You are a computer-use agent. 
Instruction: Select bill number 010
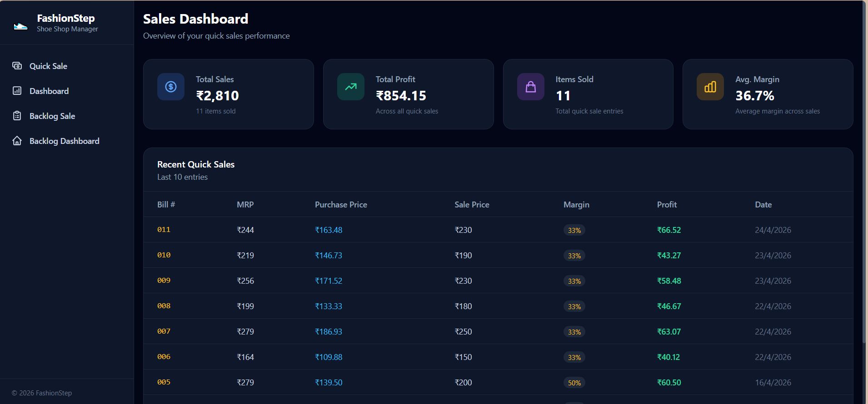click(164, 255)
